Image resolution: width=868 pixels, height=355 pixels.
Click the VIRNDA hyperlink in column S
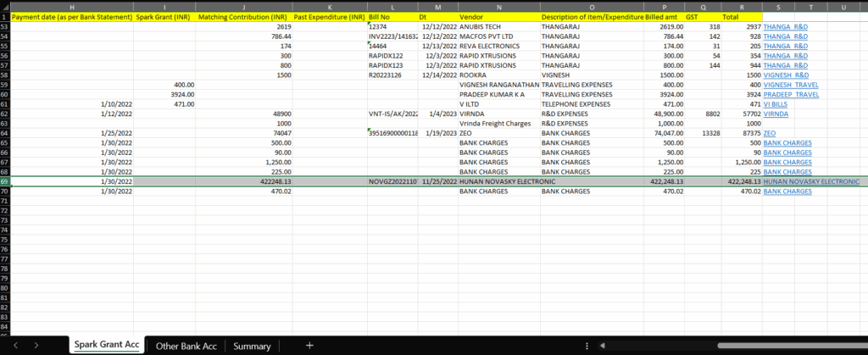pyautogui.click(x=775, y=114)
